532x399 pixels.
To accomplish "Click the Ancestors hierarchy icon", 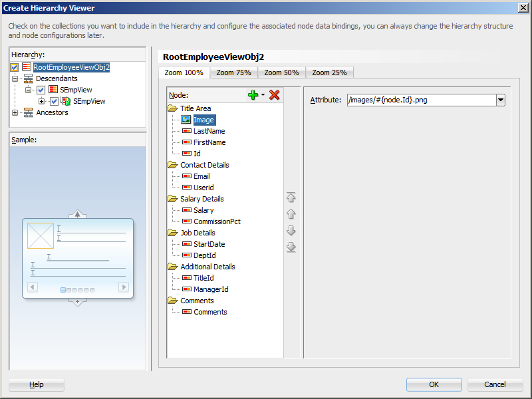I will point(28,112).
